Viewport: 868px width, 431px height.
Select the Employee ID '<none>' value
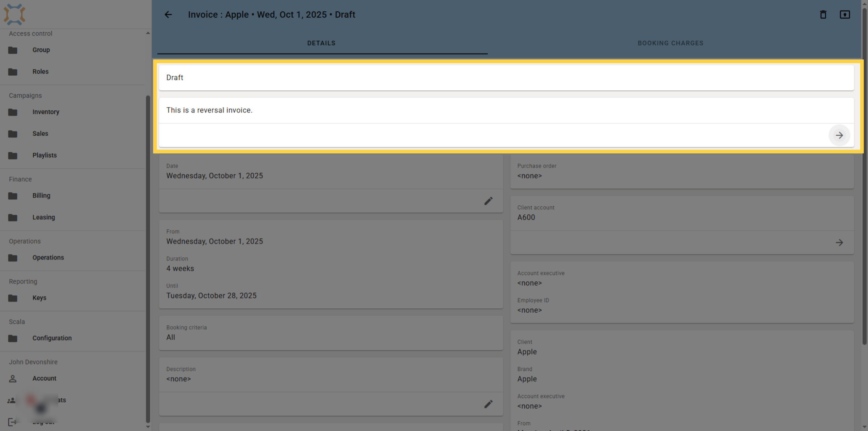[x=529, y=310]
